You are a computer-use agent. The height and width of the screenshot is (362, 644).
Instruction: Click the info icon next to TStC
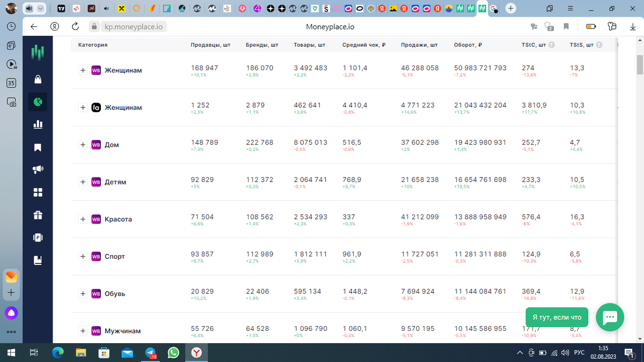[551, 45]
